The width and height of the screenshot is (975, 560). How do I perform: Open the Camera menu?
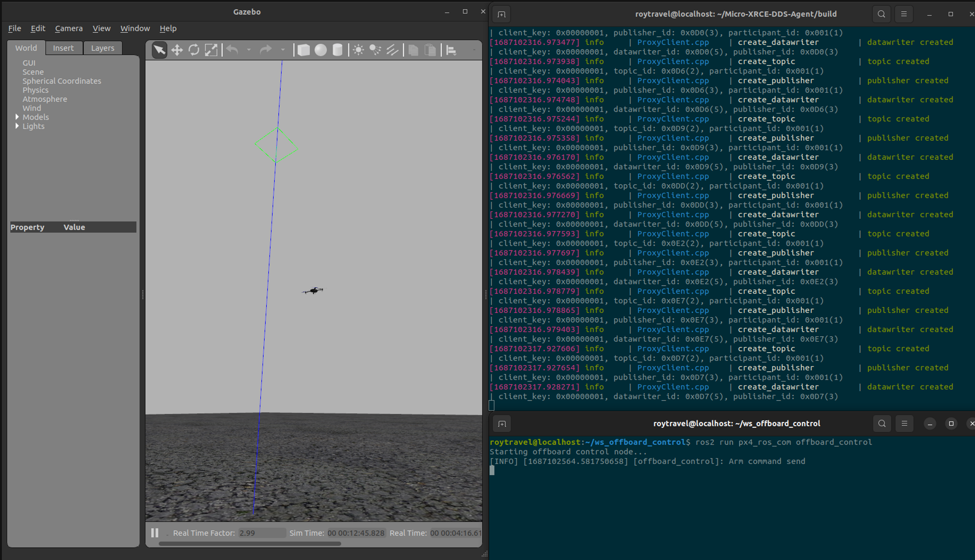69,28
